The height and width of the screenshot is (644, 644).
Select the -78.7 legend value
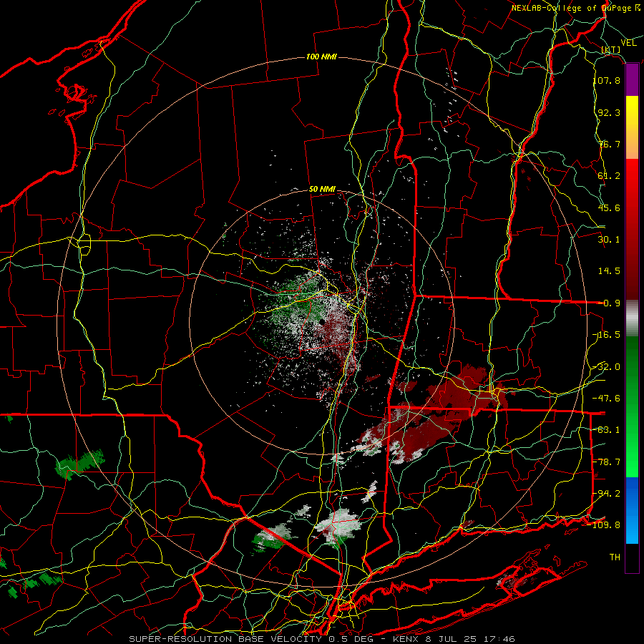[x=607, y=462]
